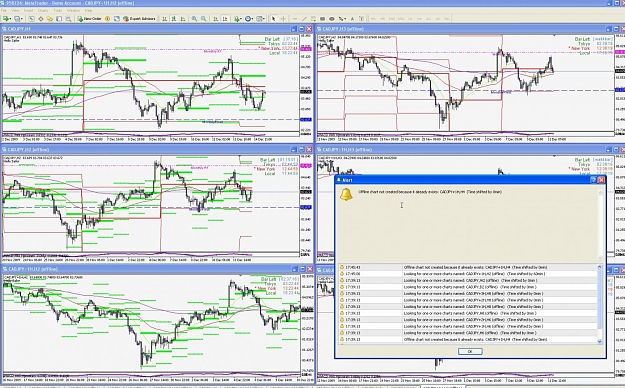The height and width of the screenshot is (388, 625).
Task: Select the crosshair tool
Action: pos(283,19)
